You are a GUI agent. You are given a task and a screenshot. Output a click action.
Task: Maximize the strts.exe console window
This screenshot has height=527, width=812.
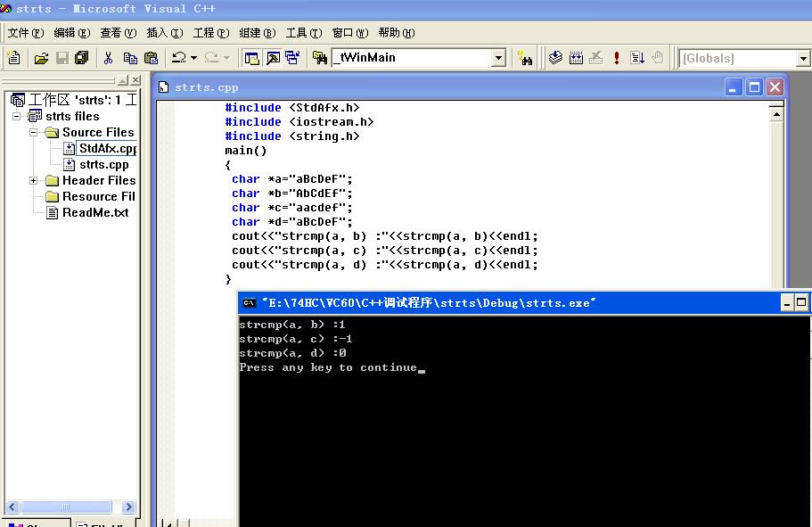pyautogui.click(x=801, y=302)
